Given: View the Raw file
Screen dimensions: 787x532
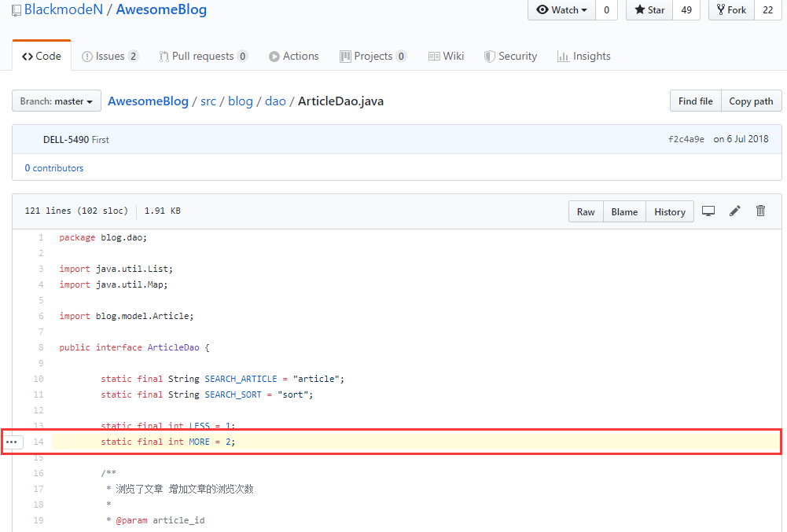Looking at the screenshot, I should point(586,212).
